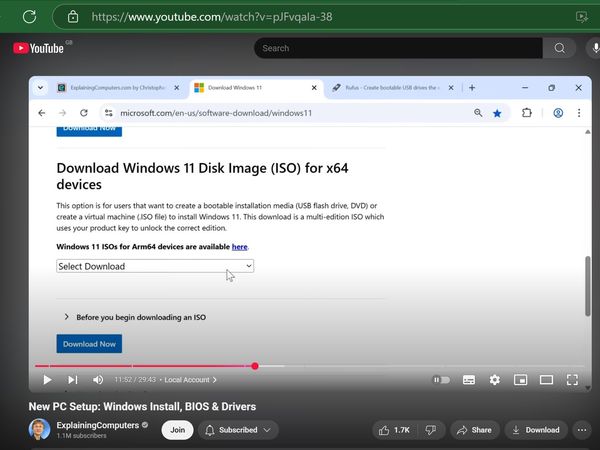Screen dimensions: 600x450
Task: Open the YouTube home logo
Action: point(38,48)
